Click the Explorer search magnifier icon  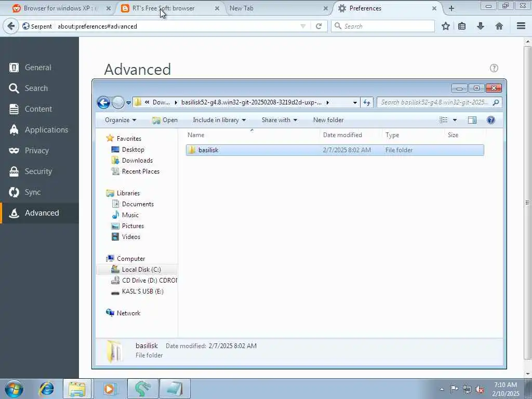click(x=496, y=102)
